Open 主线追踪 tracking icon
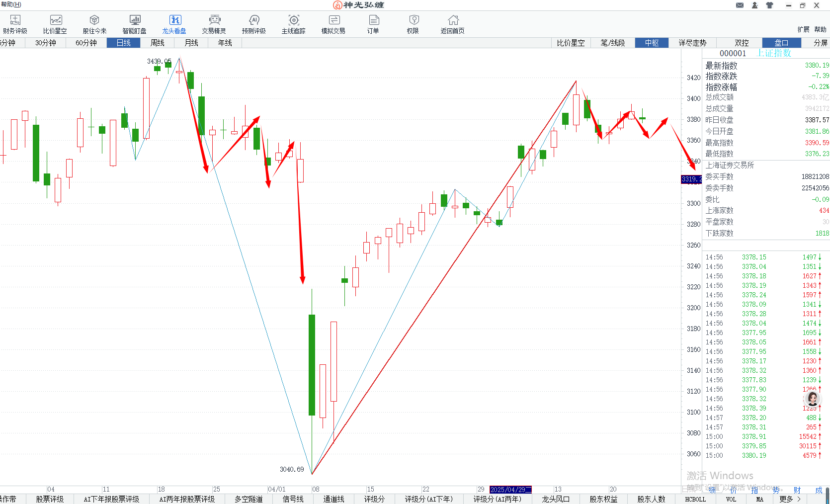830x504 pixels. coord(293,24)
